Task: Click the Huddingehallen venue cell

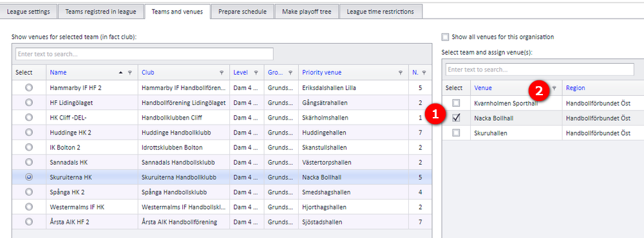Action: coord(353,133)
